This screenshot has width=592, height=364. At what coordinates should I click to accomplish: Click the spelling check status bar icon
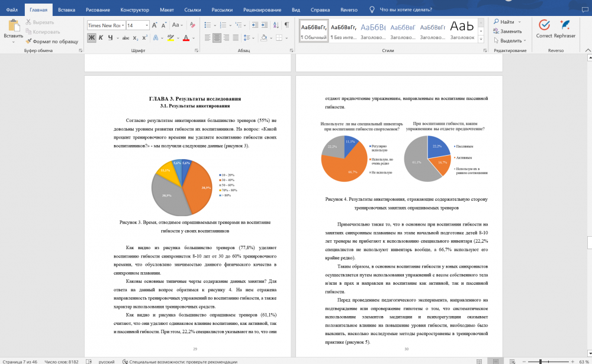(x=89, y=362)
